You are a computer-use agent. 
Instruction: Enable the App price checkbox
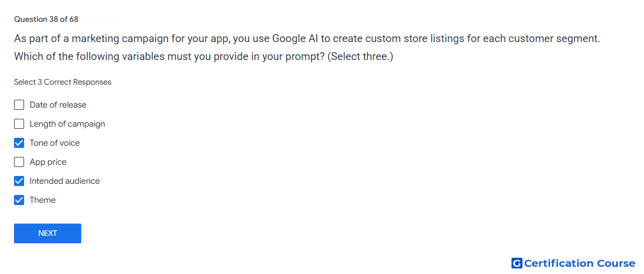click(19, 162)
